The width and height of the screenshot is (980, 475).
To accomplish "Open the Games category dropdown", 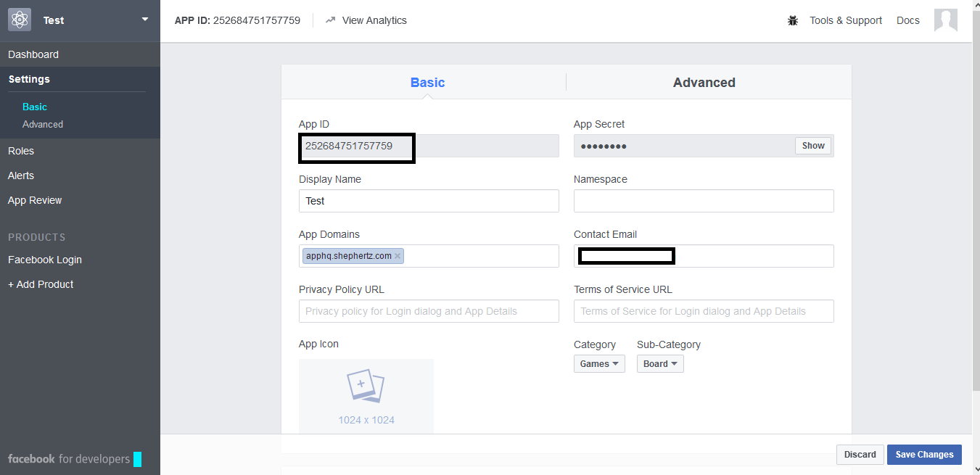I will (x=598, y=364).
